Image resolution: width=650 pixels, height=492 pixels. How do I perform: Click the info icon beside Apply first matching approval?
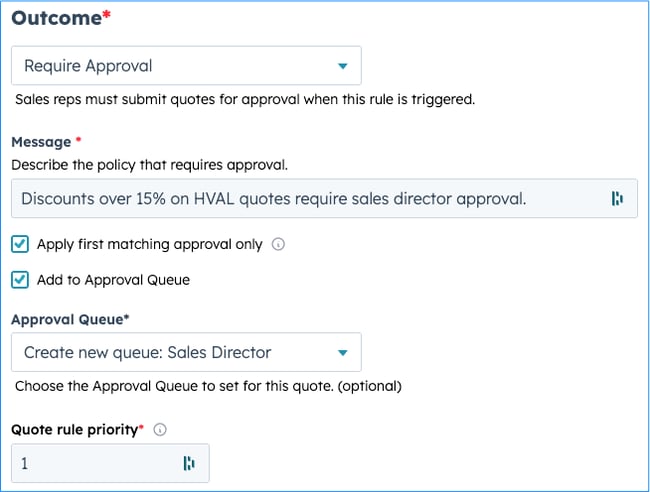click(278, 244)
